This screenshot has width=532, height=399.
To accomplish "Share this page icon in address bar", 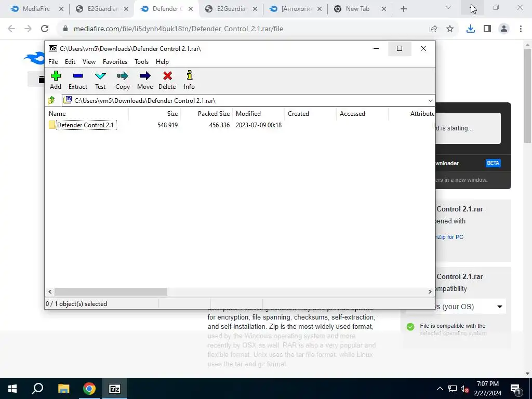I will pyautogui.click(x=433, y=29).
